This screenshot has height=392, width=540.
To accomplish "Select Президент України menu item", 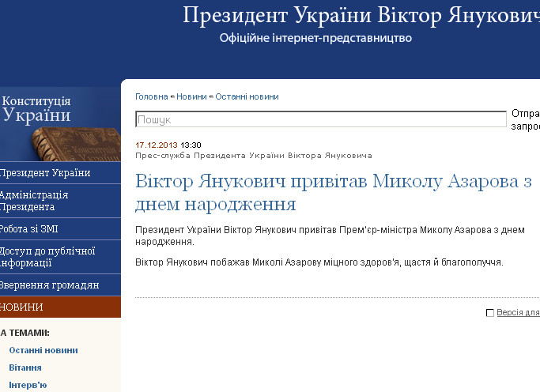I will tap(60, 173).
